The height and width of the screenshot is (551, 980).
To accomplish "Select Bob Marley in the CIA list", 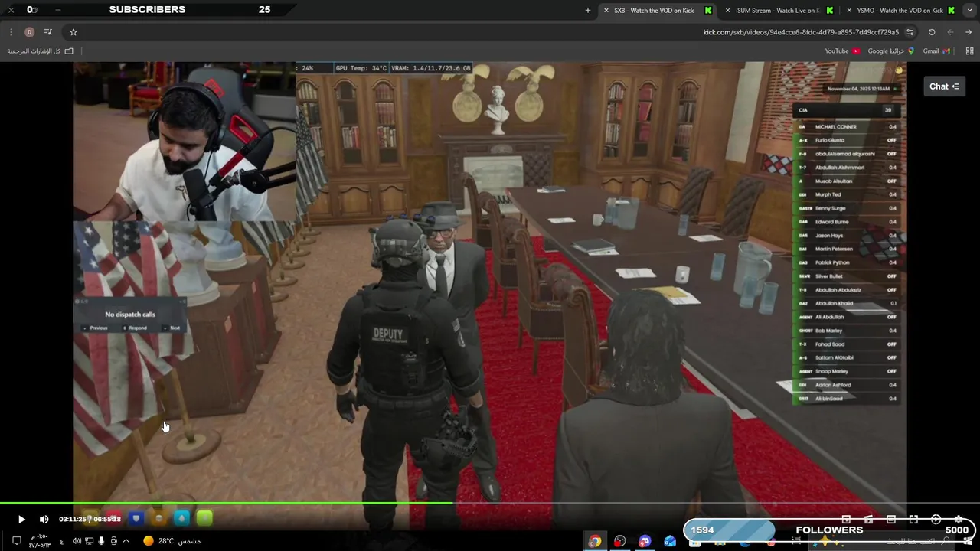I will pyautogui.click(x=846, y=331).
